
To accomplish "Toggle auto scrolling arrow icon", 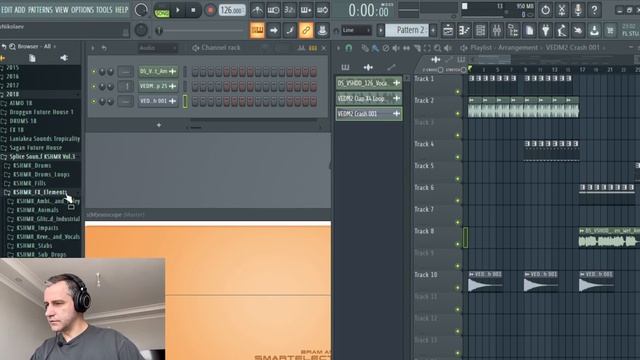I will [x=273, y=30].
